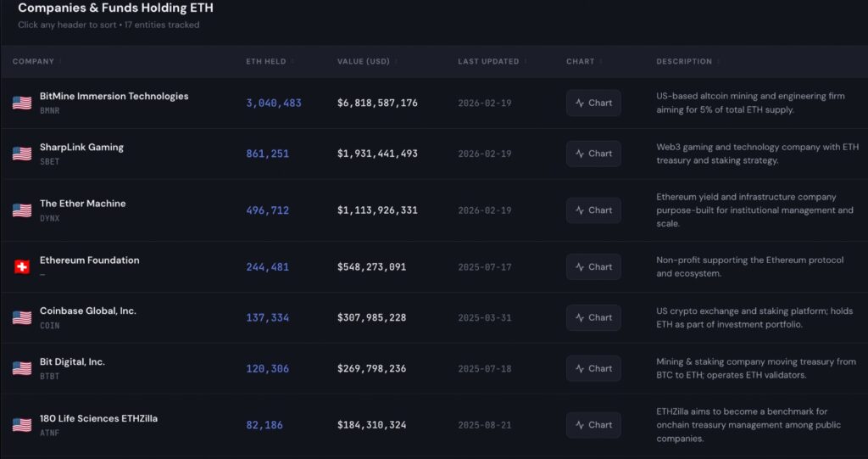Sort table by Description header
The height and width of the screenshot is (459, 868).
(684, 62)
